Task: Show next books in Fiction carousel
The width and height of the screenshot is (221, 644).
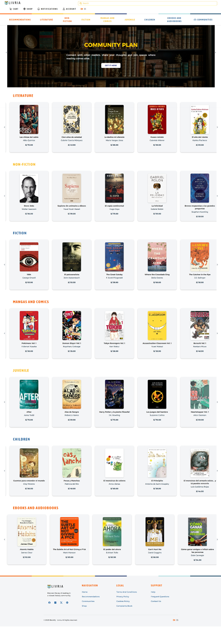Action: [x=217, y=264]
